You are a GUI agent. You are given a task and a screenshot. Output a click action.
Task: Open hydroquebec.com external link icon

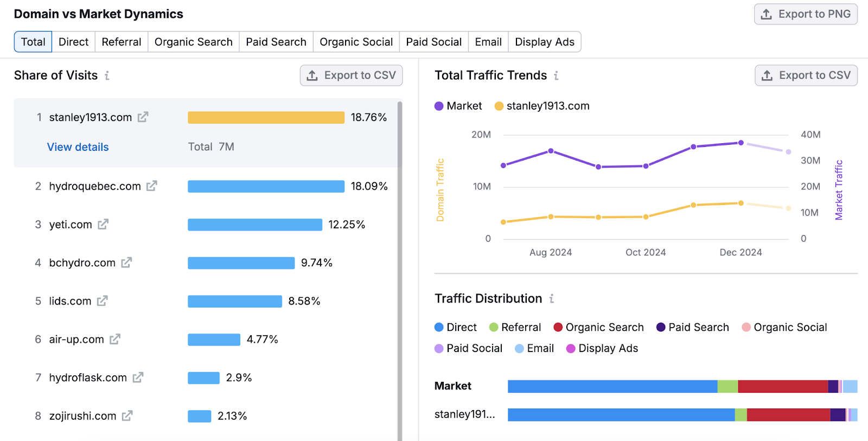(x=152, y=186)
